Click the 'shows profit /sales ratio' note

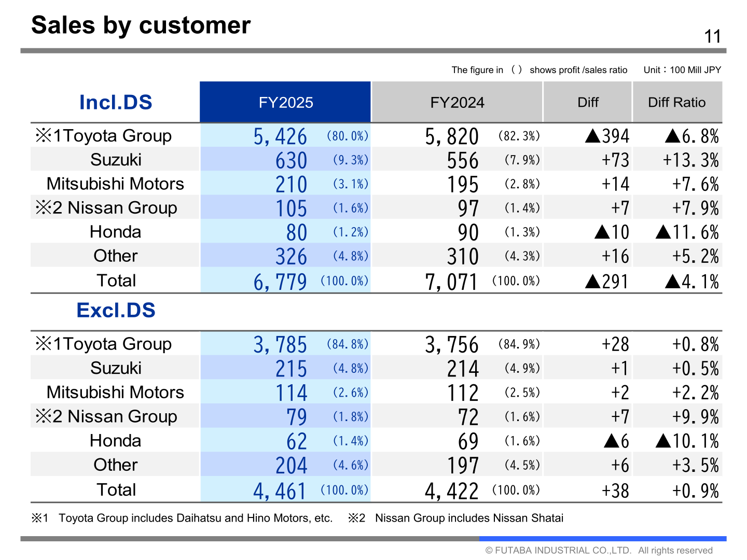(578, 70)
